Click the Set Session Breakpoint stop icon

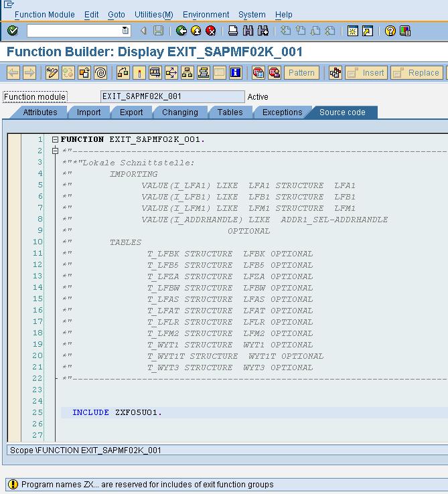[x=258, y=73]
